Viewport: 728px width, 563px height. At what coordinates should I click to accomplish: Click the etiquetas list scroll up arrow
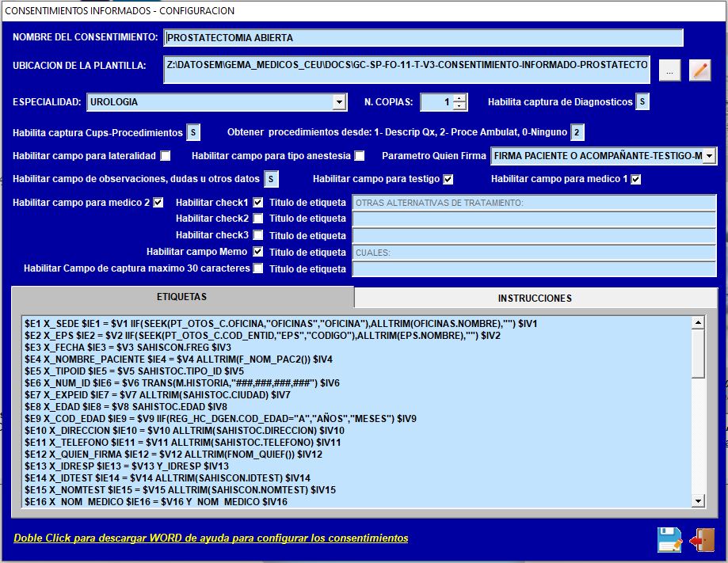698,322
